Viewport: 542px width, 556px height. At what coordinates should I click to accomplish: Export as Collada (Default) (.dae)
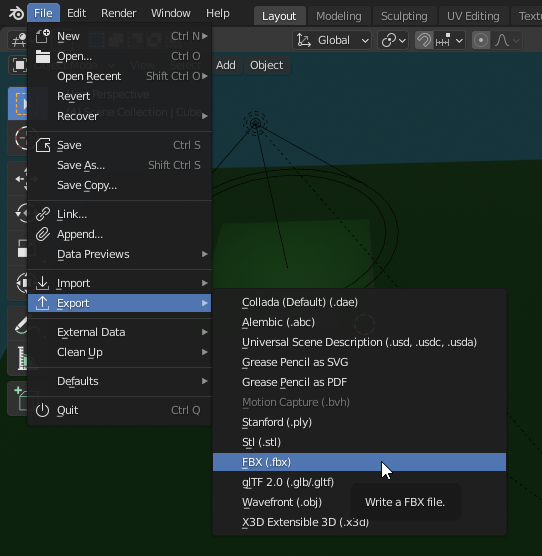coord(359,302)
